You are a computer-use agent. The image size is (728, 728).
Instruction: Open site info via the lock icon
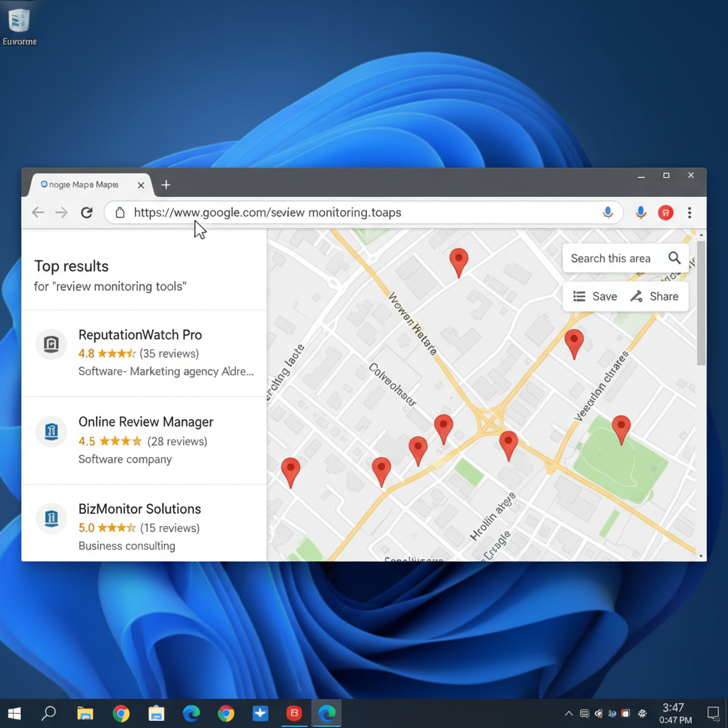(x=119, y=213)
